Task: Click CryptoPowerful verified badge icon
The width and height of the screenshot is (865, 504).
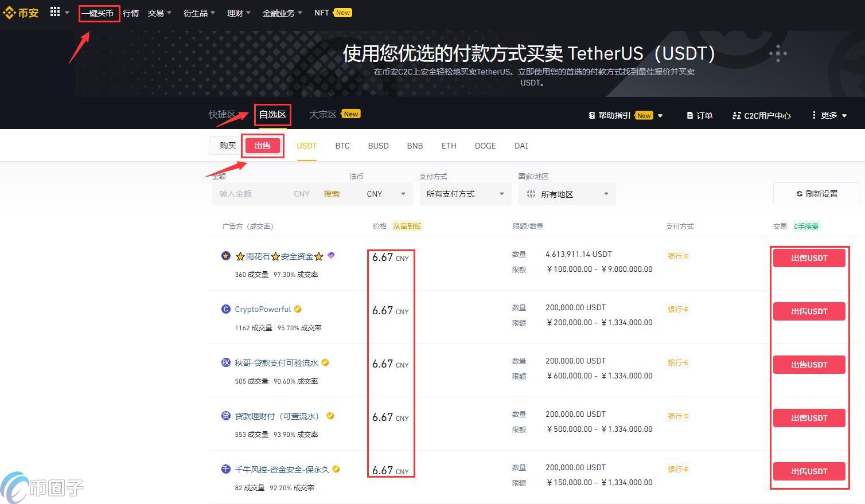Action: coord(298,309)
